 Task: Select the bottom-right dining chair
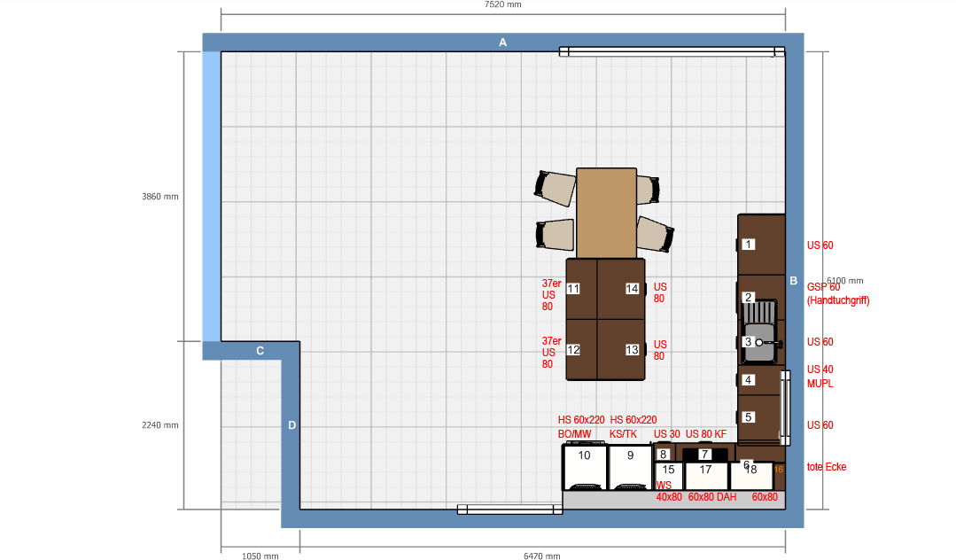655,234
